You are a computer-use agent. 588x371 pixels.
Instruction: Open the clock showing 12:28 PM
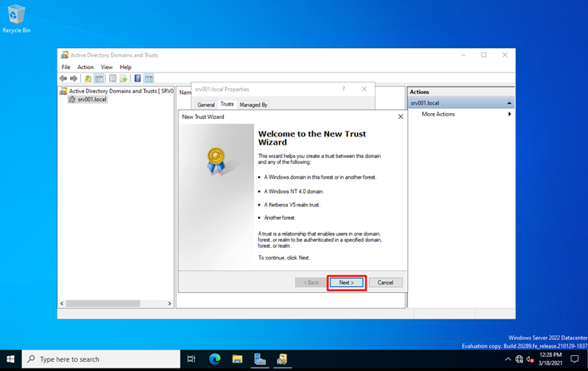pos(551,359)
